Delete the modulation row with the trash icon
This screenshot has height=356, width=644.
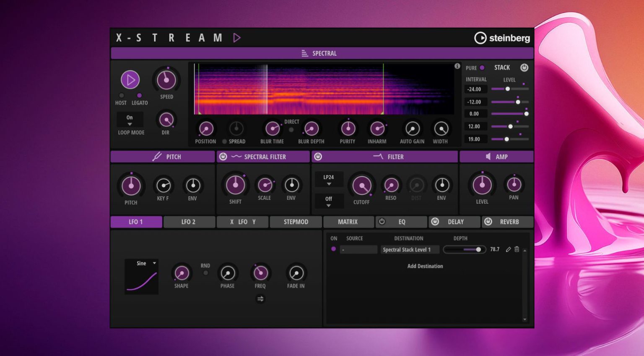tap(517, 249)
